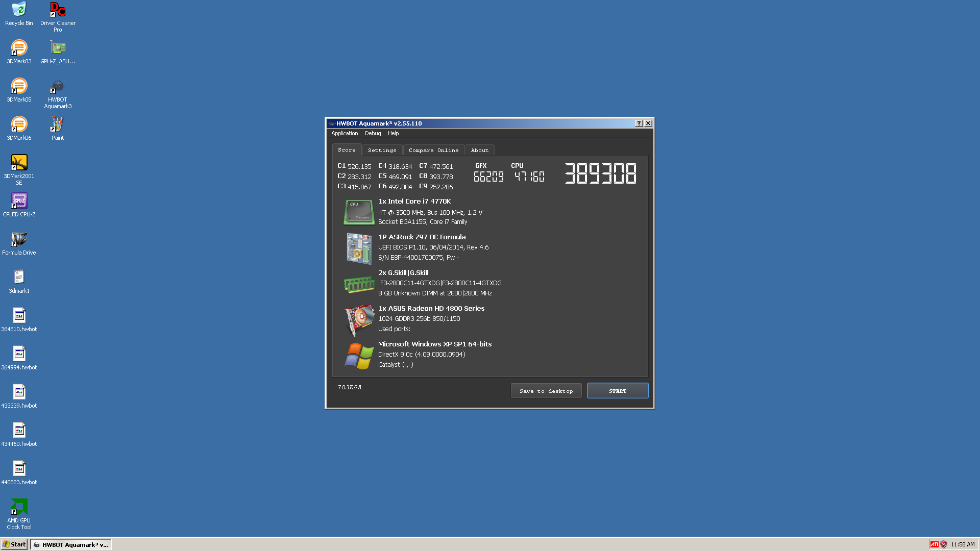
Task: Select the HWBOT Aquamark3 desktop shortcut
Action: click(x=58, y=93)
